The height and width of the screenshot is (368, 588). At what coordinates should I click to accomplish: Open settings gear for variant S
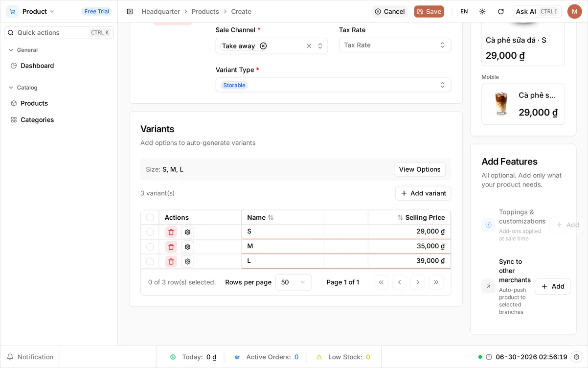[x=187, y=232]
